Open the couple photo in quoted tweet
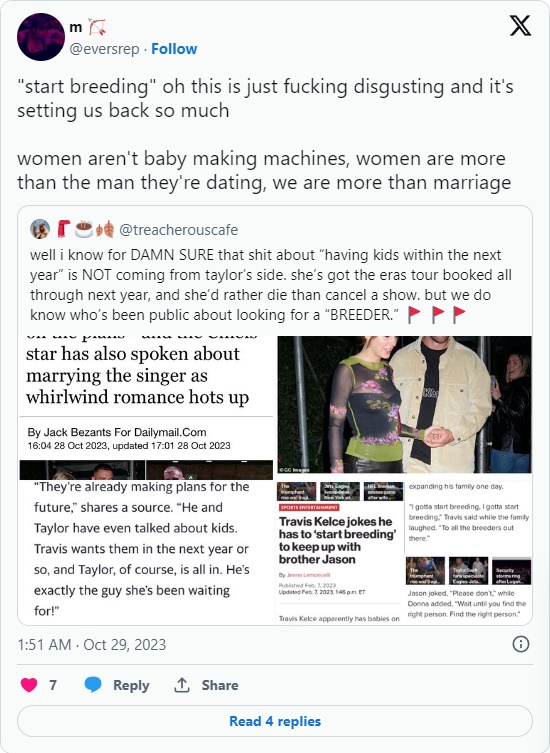Image resolution: width=550 pixels, height=753 pixels. [404, 404]
